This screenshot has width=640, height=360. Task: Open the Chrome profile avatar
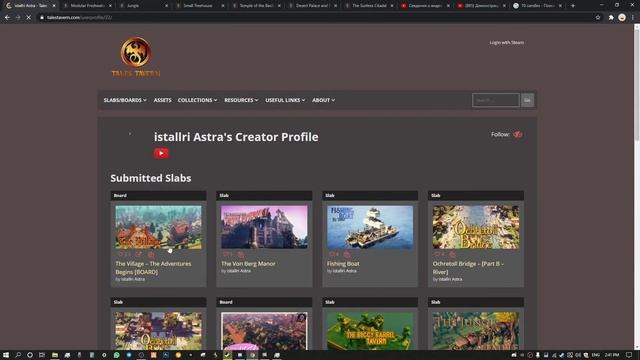(x=622, y=18)
